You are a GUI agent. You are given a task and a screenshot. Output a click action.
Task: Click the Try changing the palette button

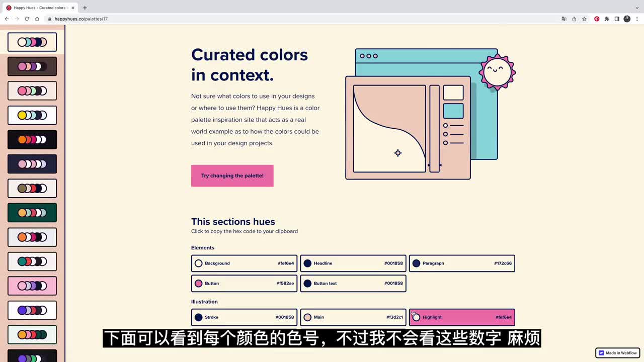[232, 175]
